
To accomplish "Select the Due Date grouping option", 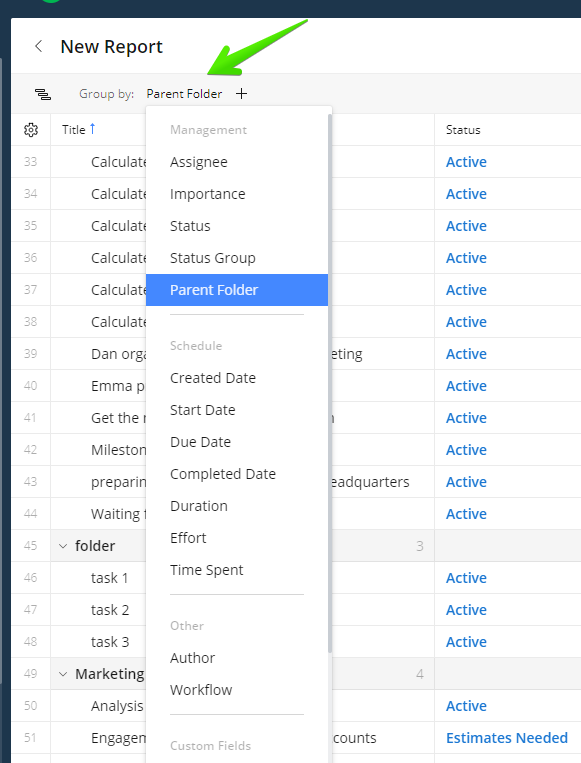I will pos(237,442).
